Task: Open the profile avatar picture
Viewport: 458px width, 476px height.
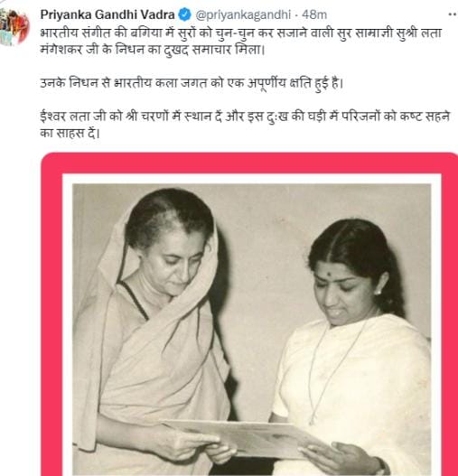Action: tap(14, 27)
